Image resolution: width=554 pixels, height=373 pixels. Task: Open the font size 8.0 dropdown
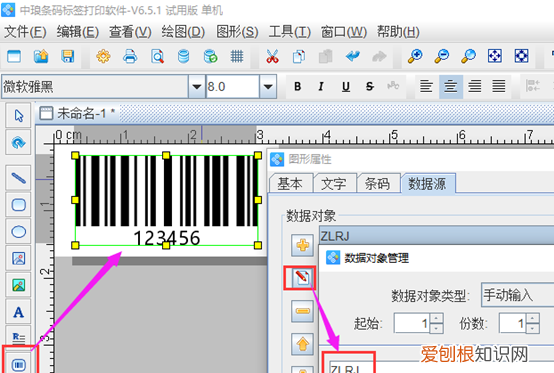[268, 86]
